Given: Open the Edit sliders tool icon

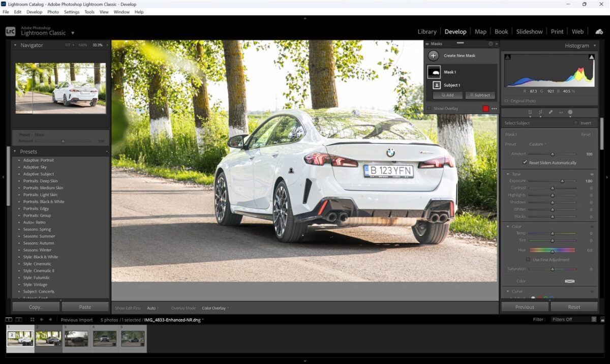Looking at the screenshot, I should 530,112.
